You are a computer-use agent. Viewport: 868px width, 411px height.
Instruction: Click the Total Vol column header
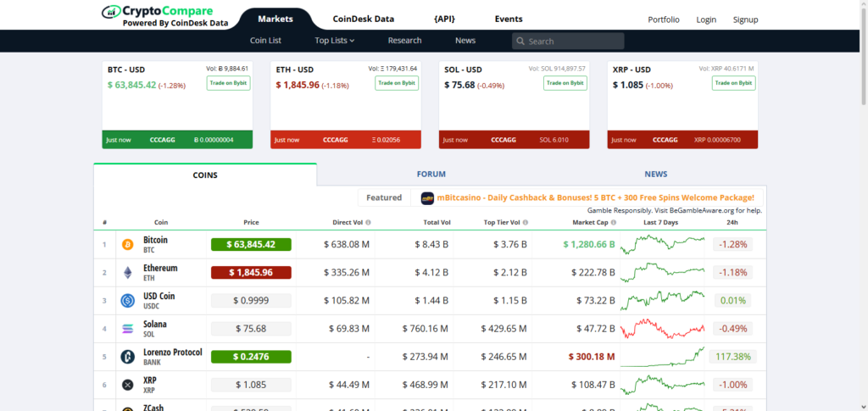pyautogui.click(x=438, y=223)
